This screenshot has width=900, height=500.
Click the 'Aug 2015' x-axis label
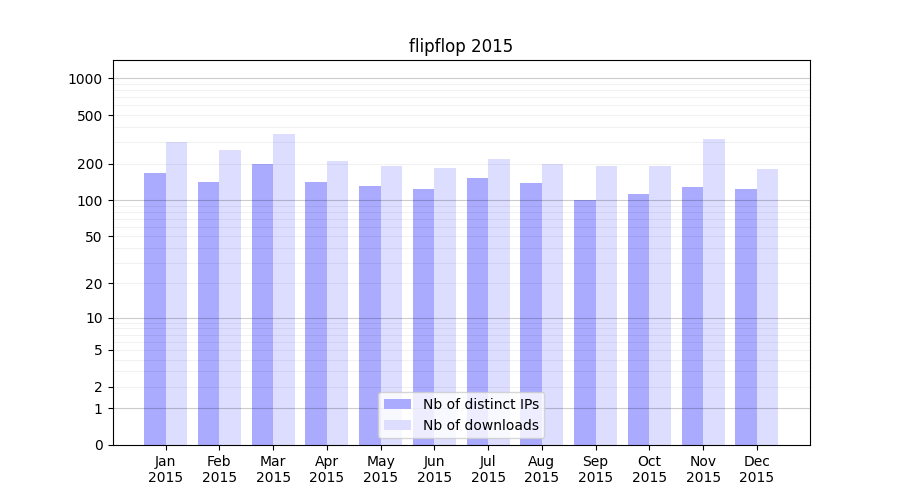click(542, 469)
